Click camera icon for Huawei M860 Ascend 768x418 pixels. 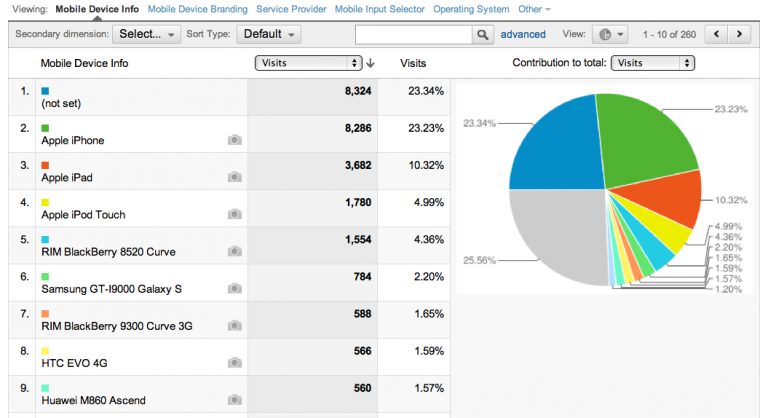point(235,400)
